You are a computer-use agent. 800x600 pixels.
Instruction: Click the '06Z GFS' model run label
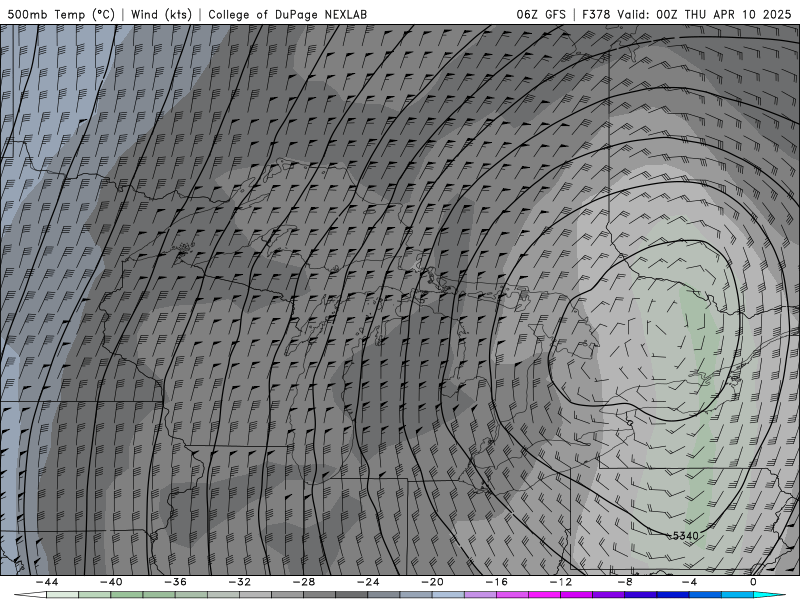coord(541,14)
